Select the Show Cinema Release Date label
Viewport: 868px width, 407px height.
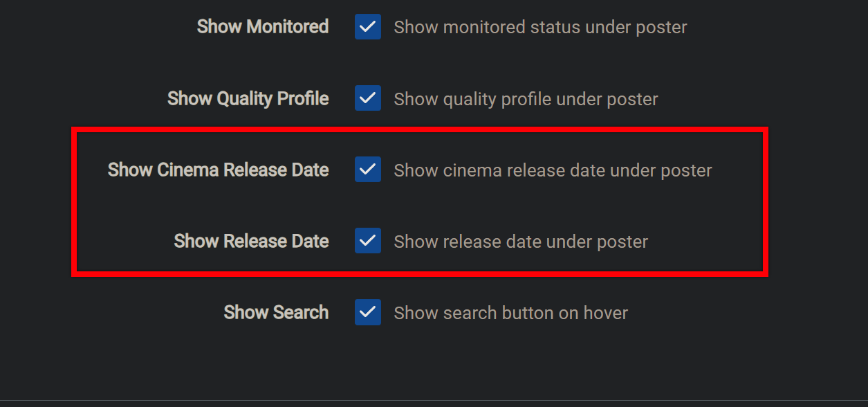218,170
